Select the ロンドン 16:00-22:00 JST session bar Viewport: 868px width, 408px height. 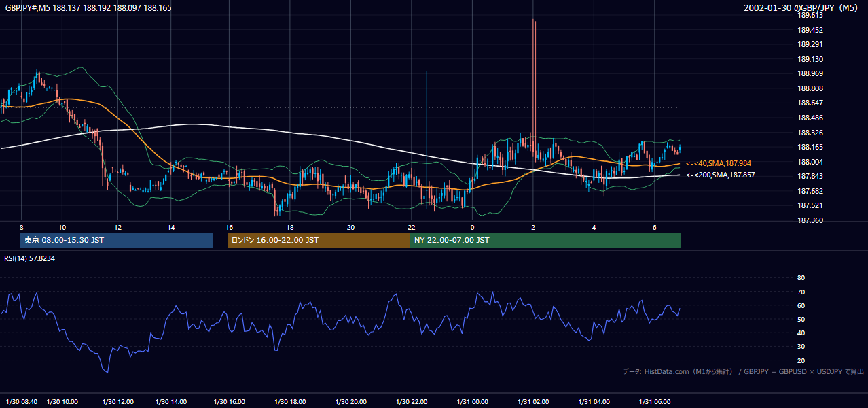(319, 240)
